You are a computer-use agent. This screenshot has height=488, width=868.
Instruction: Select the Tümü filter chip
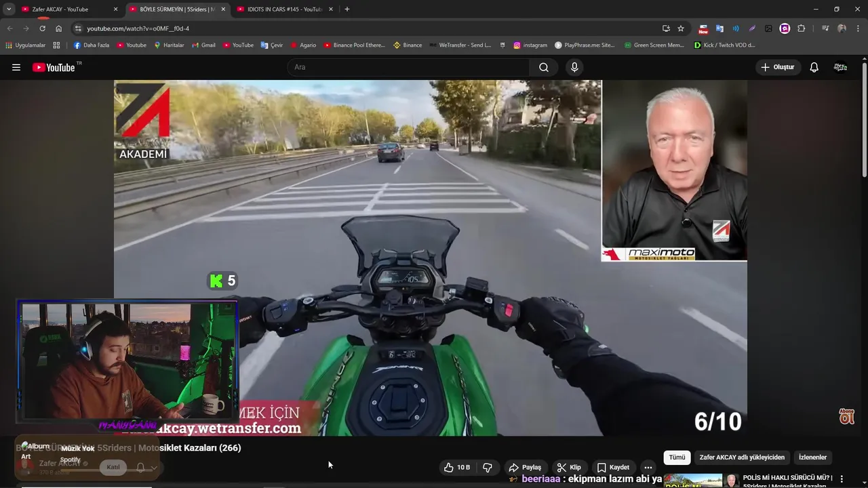click(677, 457)
